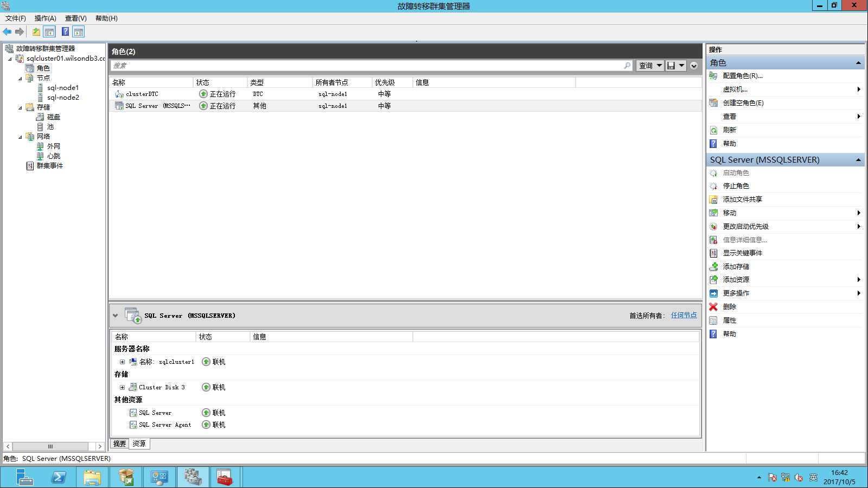Select the 外网 network tree node

coord(53,146)
